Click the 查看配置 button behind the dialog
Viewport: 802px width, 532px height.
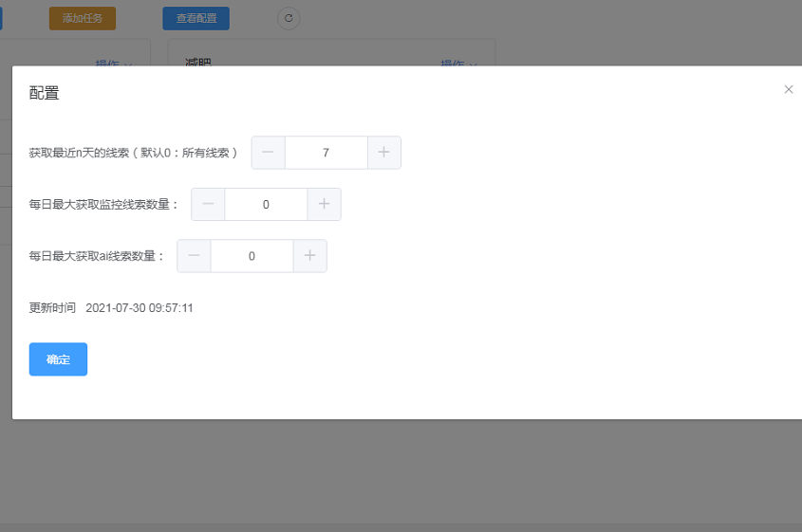(x=196, y=18)
